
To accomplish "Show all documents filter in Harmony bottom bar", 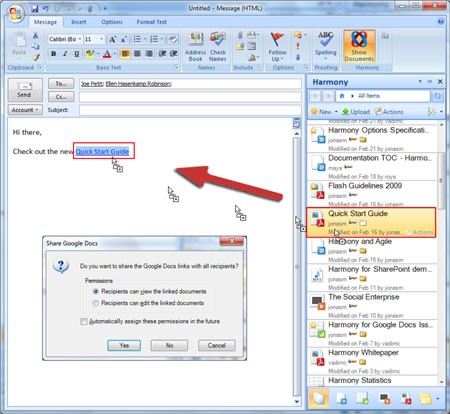I will click(318, 398).
